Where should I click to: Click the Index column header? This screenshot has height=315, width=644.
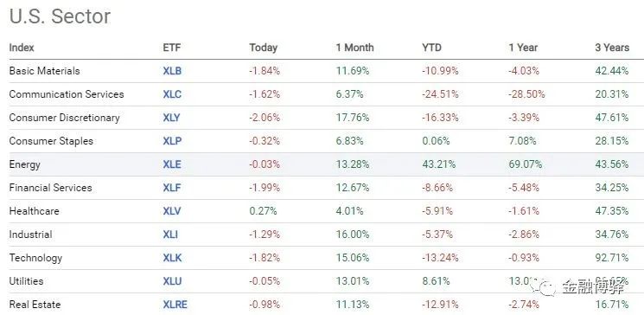(x=22, y=48)
